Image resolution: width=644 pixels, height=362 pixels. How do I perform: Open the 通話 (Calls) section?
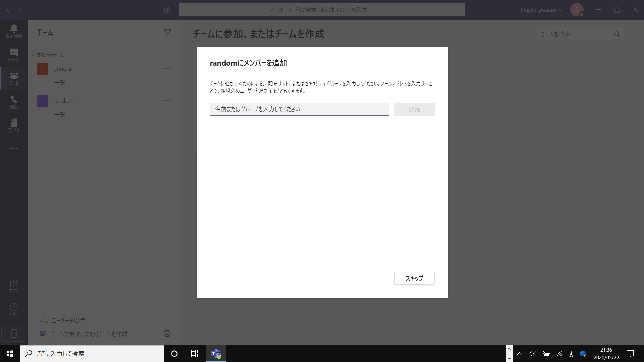[x=13, y=102]
